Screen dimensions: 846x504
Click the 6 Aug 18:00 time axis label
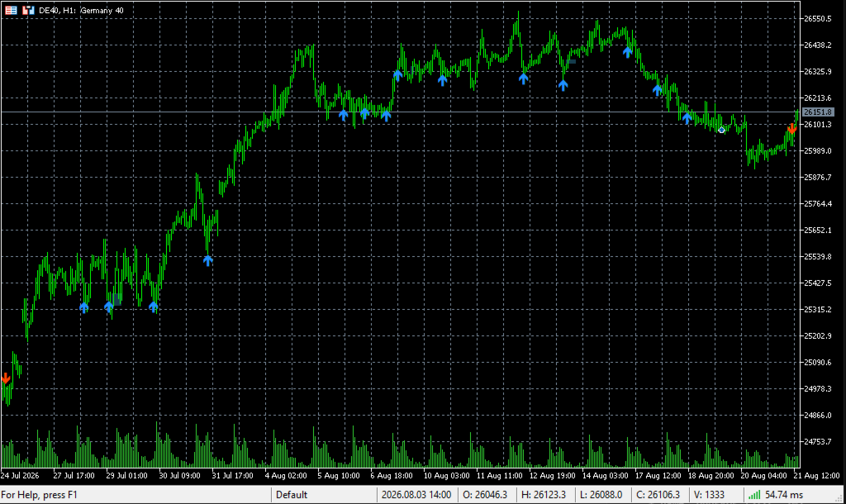(x=391, y=476)
